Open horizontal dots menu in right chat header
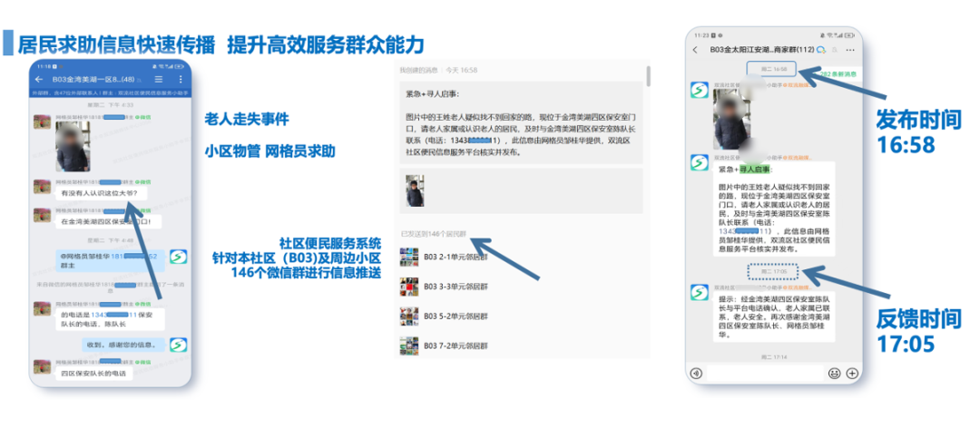The width and height of the screenshot is (980, 428). click(x=850, y=49)
